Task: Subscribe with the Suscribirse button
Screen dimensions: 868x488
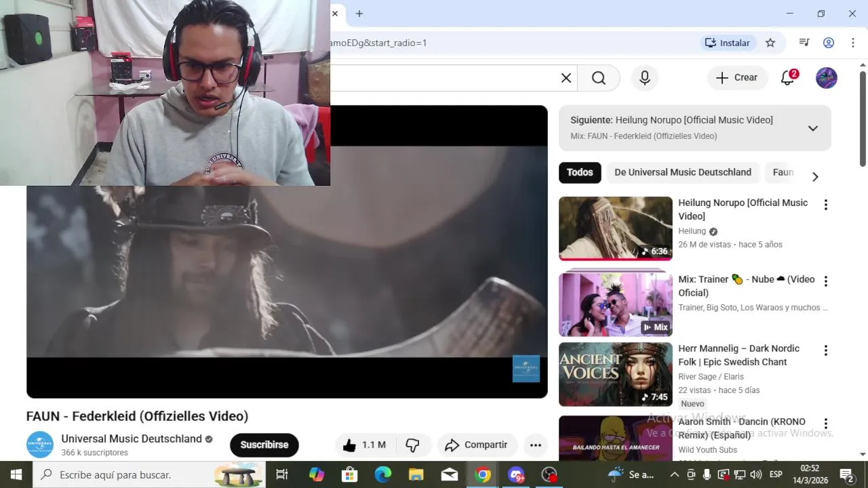Action: click(x=264, y=445)
